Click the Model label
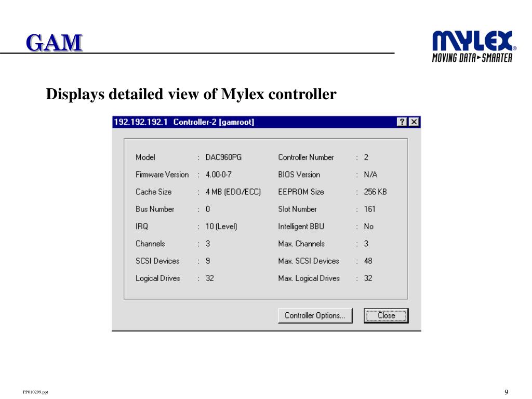This screenshot has width=532, height=399. click(145, 157)
